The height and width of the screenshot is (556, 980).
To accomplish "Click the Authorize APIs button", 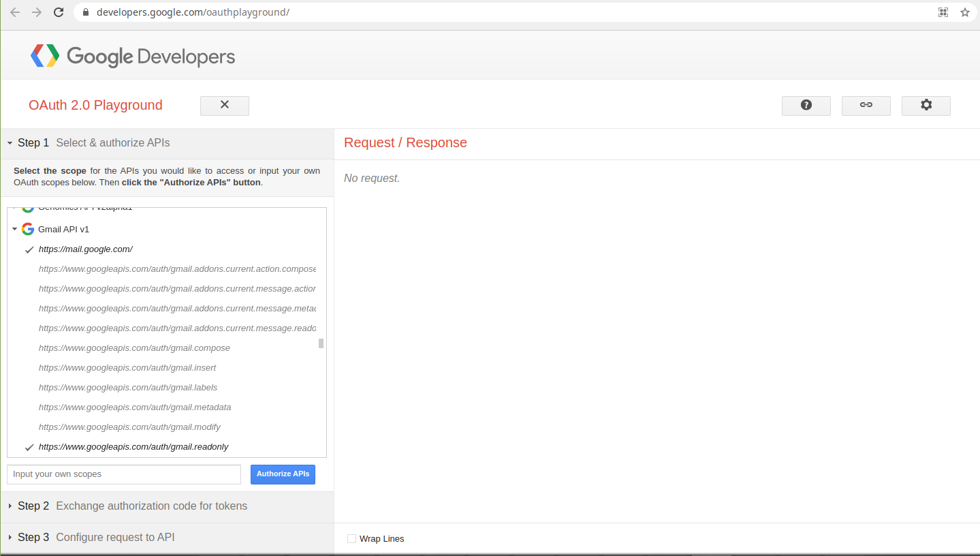I will pos(283,474).
